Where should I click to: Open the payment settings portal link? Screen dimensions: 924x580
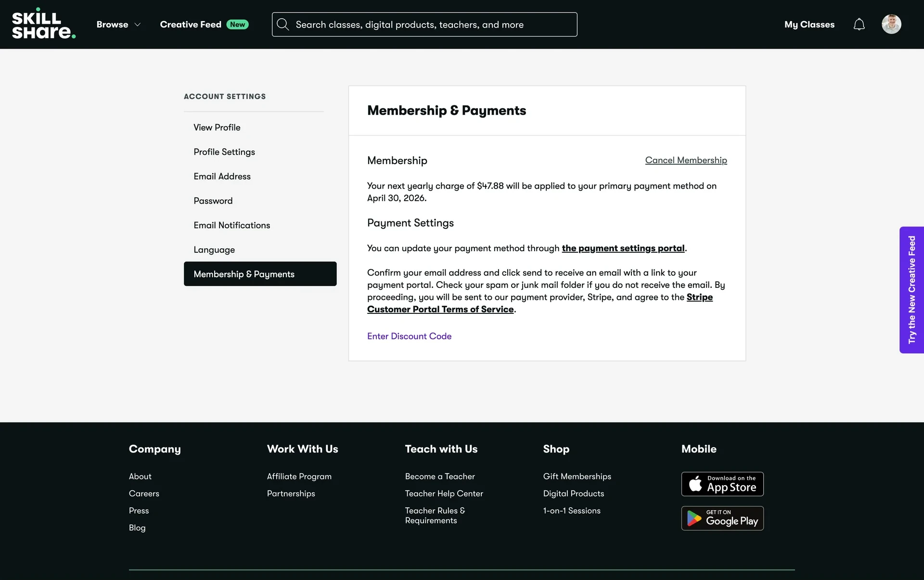[x=623, y=248]
